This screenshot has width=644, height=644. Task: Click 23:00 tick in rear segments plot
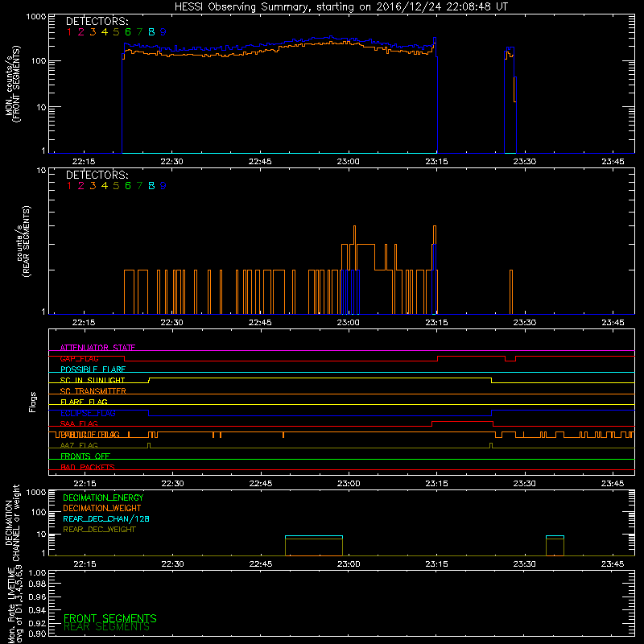point(349,323)
